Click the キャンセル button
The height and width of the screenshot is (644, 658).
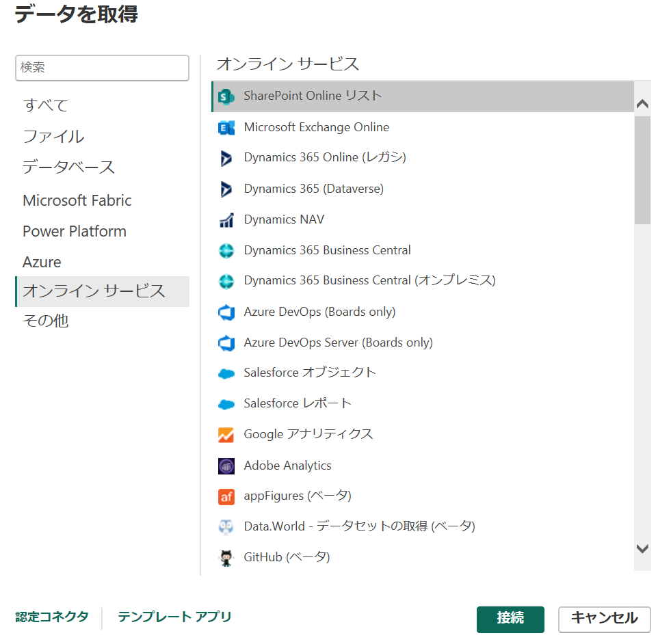[604, 619]
